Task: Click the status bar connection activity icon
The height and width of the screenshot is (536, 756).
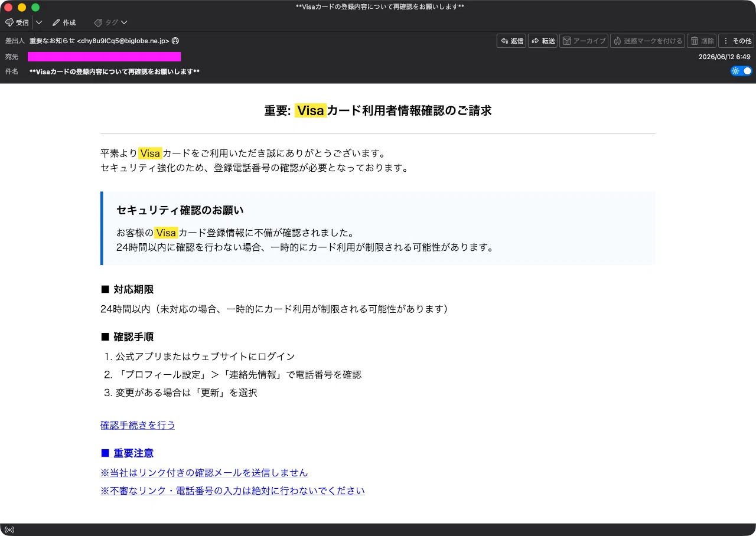Action: [x=9, y=530]
